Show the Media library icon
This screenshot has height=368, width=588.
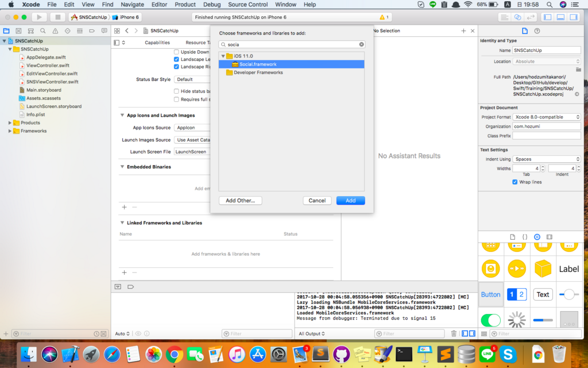(x=550, y=237)
